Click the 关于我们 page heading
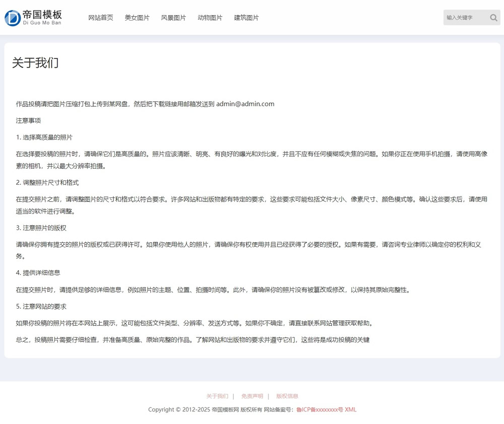504x424 pixels. [35, 63]
